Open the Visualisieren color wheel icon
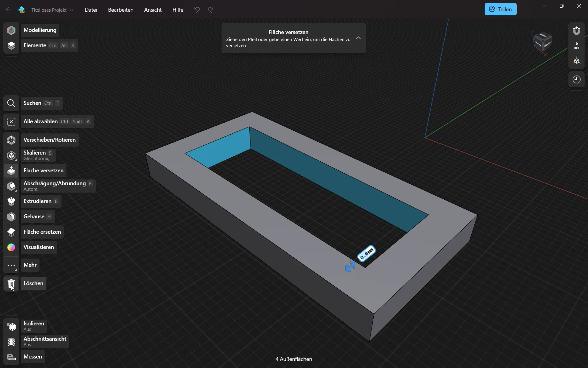The image size is (588, 368). click(11, 247)
